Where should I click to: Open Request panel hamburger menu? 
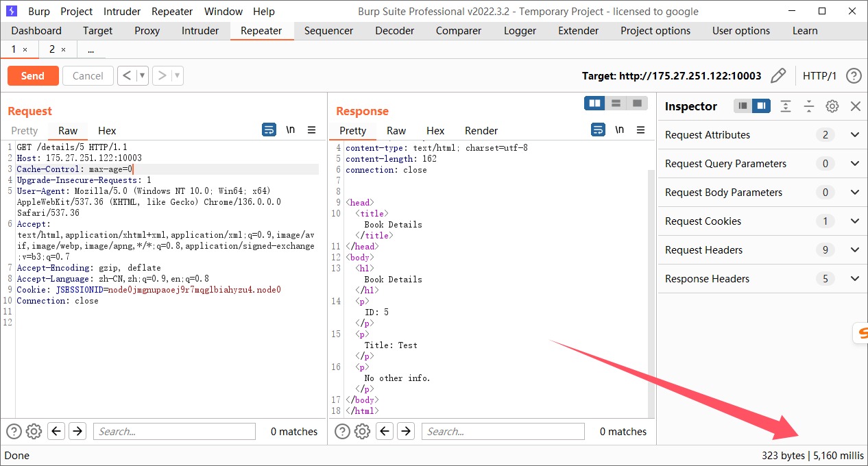pyautogui.click(x=311, y=130)
